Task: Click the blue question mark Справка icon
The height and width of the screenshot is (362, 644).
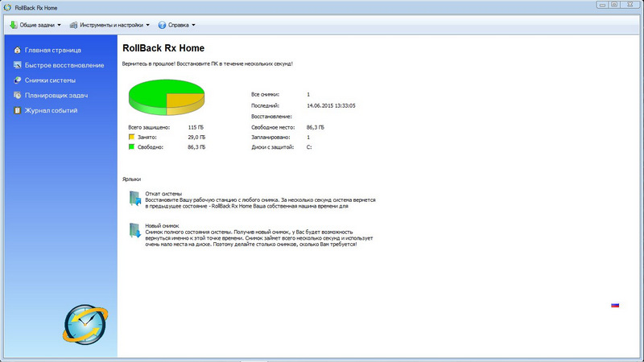Action: coord(163,25)
